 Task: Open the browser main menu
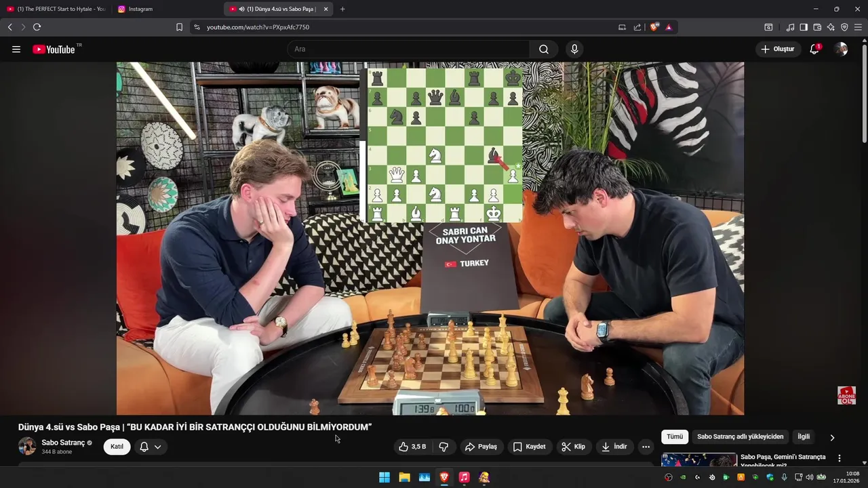[858, 27]
